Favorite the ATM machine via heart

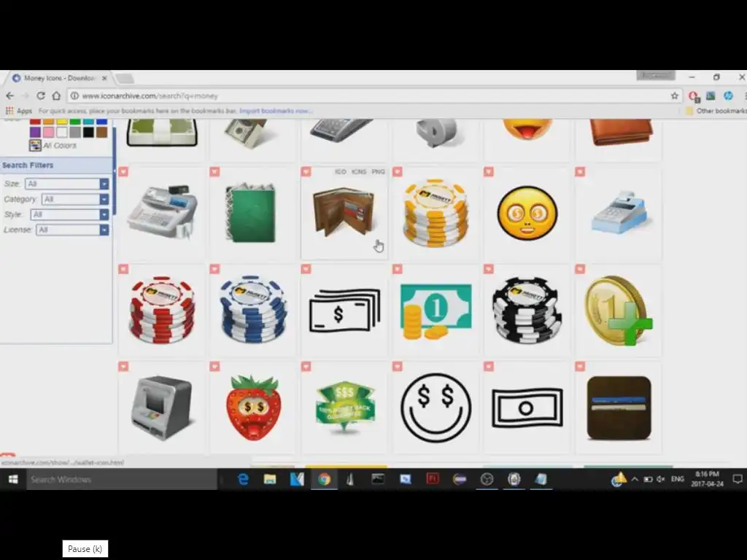pos(123,366)
